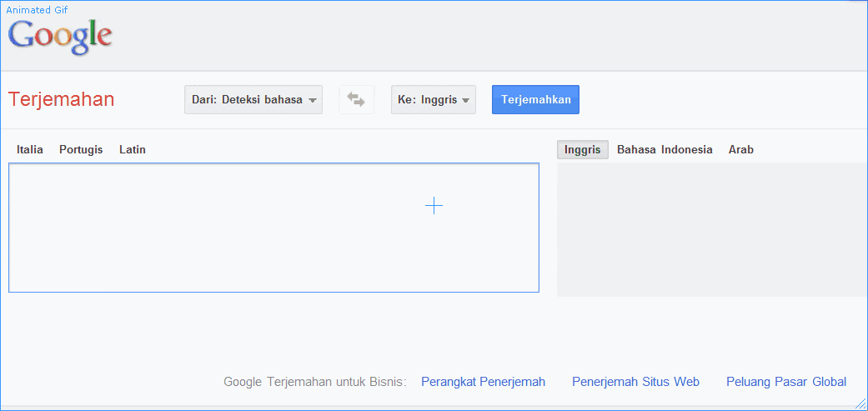The height and width of the screenshot is (411, 868).
Task: Click the swap languages arrows icon
Action: 357,99
